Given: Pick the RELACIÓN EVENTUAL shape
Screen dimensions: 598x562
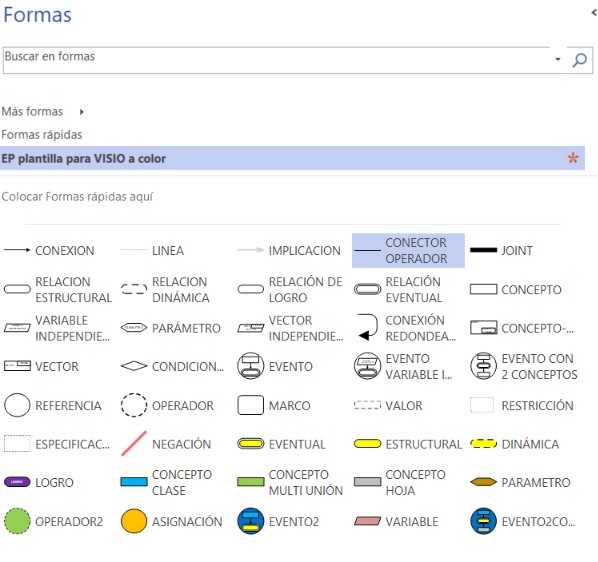Looking at the screenshot, I should [398, 289].
